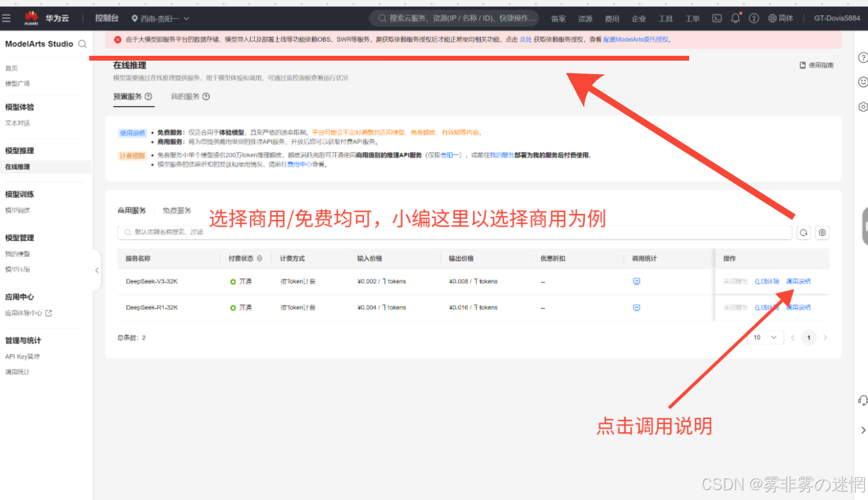
Task: Click the search magnifier beside ModelArts Studio
Action: coord(82,44)
